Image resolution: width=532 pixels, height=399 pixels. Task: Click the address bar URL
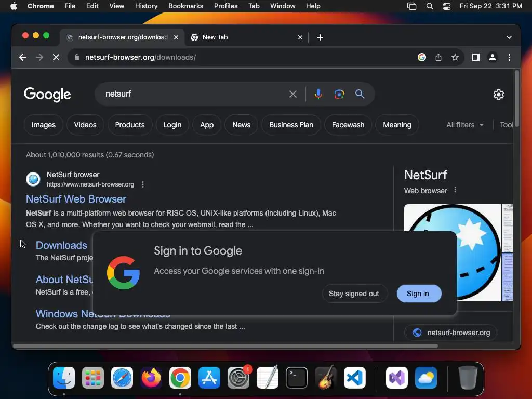140,57
